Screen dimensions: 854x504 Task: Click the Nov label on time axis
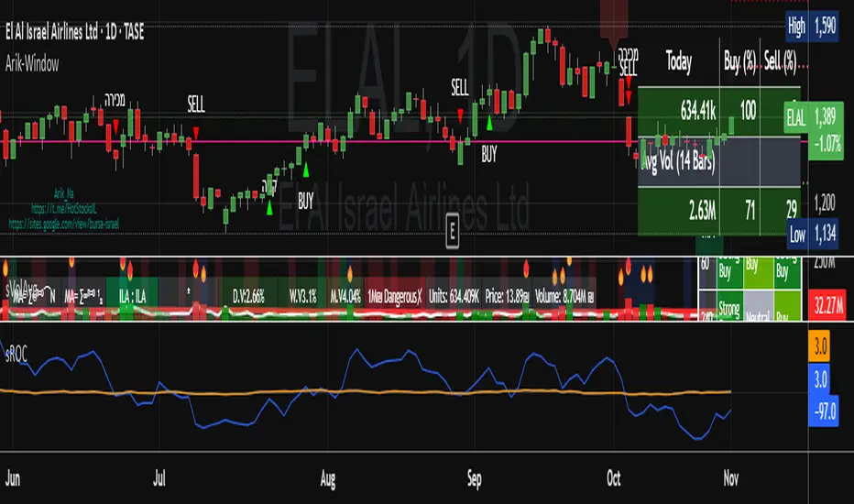pos(731,478)
